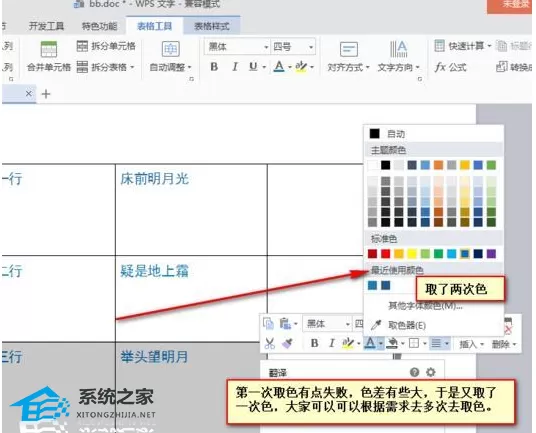Toggle italic I in the ribbon

click(234, 67)
